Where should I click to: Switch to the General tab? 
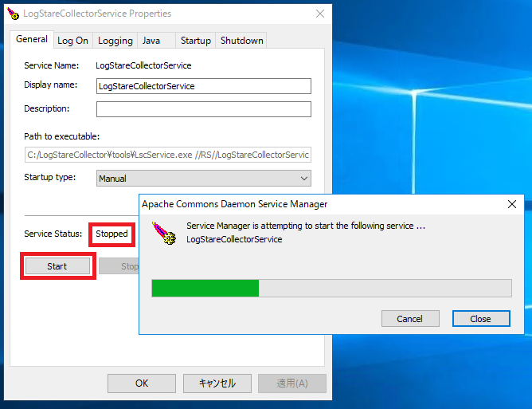coord(32,39)
